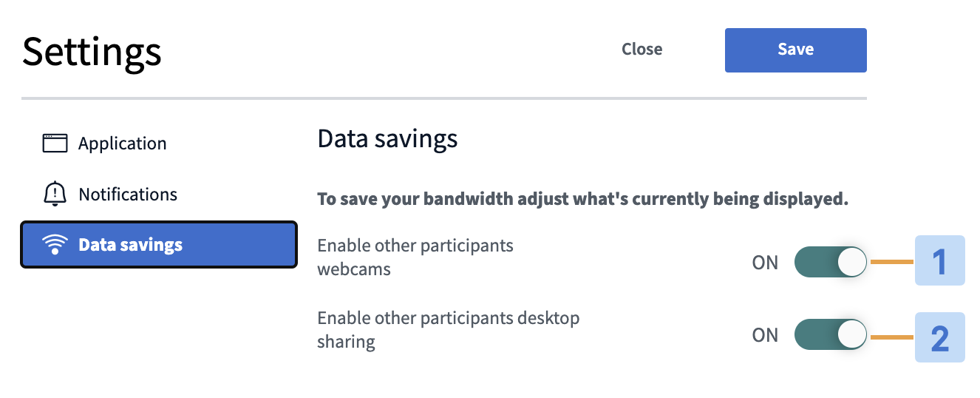
Task: Click the Notifications bell icon
Action: click(x=55, y=195)
